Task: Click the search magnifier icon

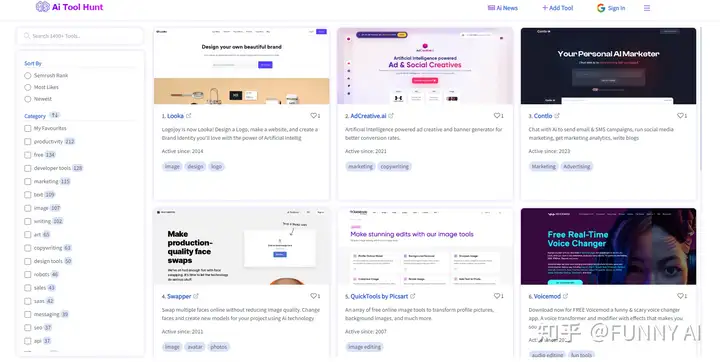Action: click(27, 36)
